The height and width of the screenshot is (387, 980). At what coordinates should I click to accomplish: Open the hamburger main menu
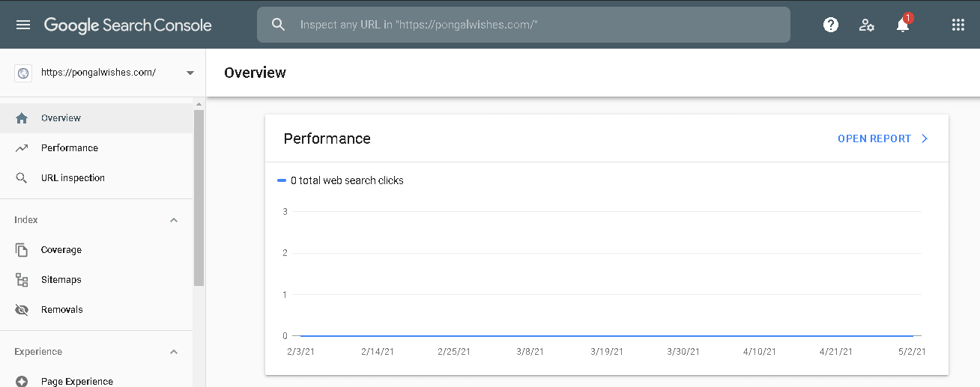23,25
